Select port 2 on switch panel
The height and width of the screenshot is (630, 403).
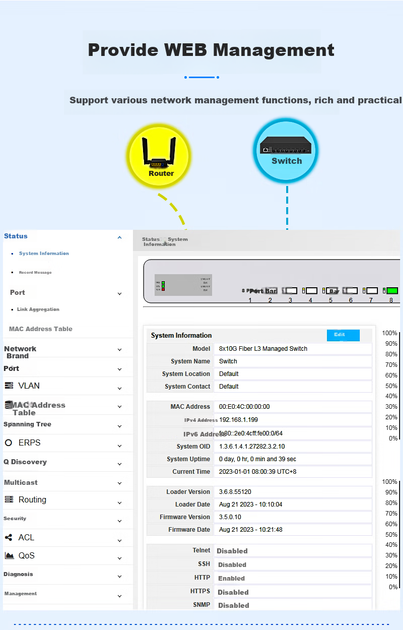271,290
